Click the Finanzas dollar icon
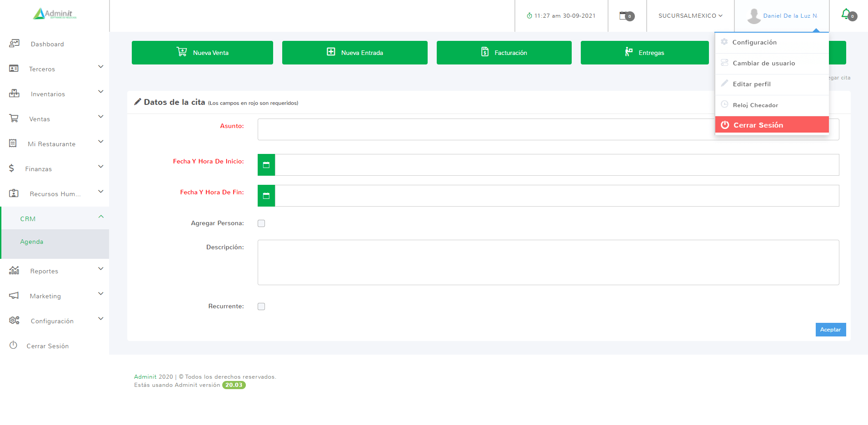The image size is (868, 425). (11, 168)
